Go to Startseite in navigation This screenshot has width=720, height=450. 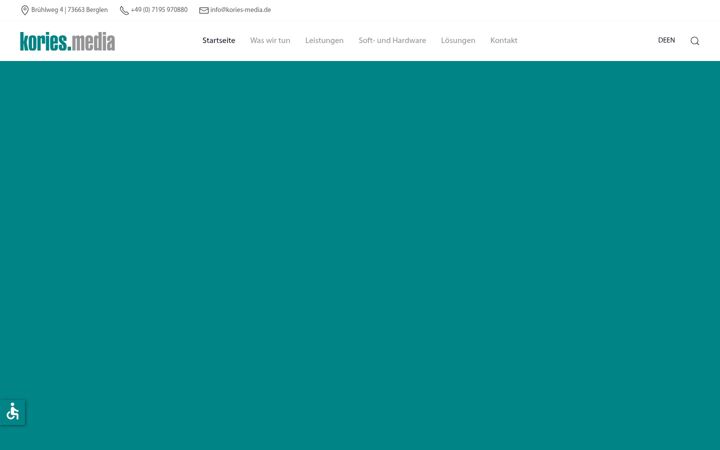click(219, 40)
